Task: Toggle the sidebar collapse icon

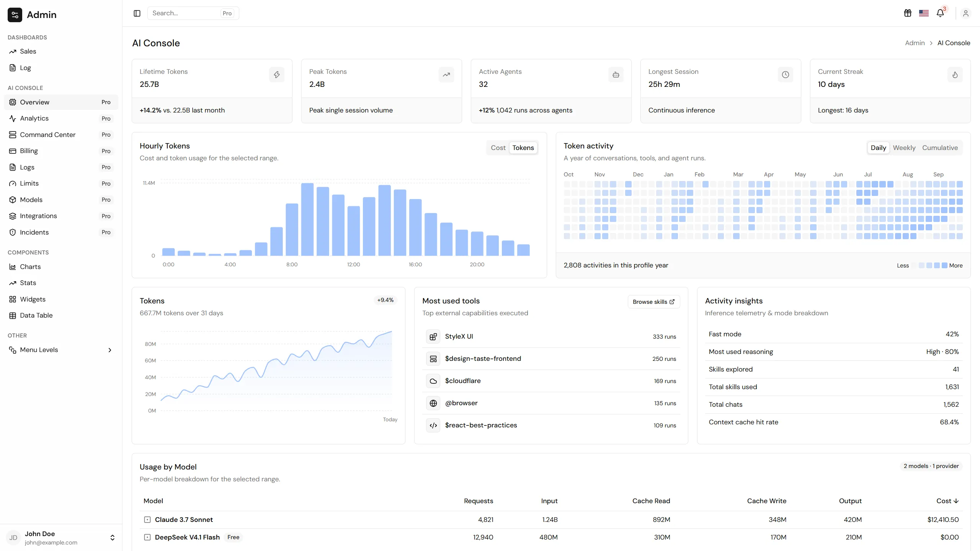Action: [137, 13]
